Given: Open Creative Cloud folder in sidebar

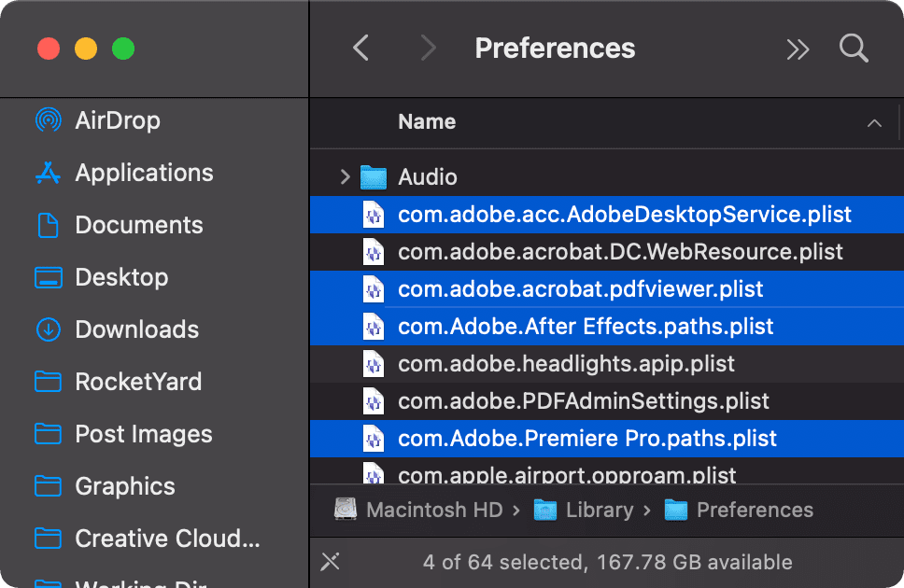Looking at the screenshot, I should click(x=166, y=539).
